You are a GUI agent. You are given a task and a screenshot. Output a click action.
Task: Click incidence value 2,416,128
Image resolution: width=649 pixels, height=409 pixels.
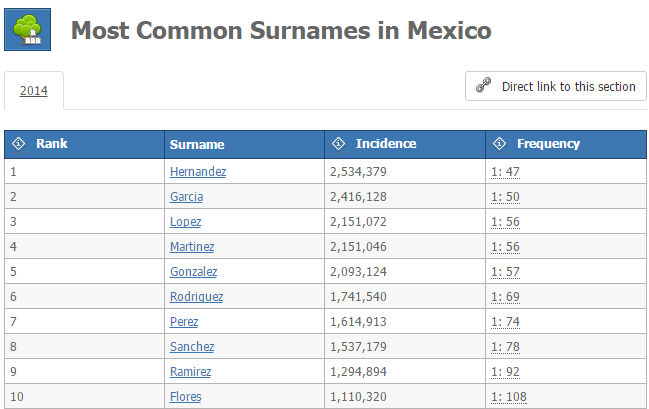pyautogui.click(x=358, y=197)
